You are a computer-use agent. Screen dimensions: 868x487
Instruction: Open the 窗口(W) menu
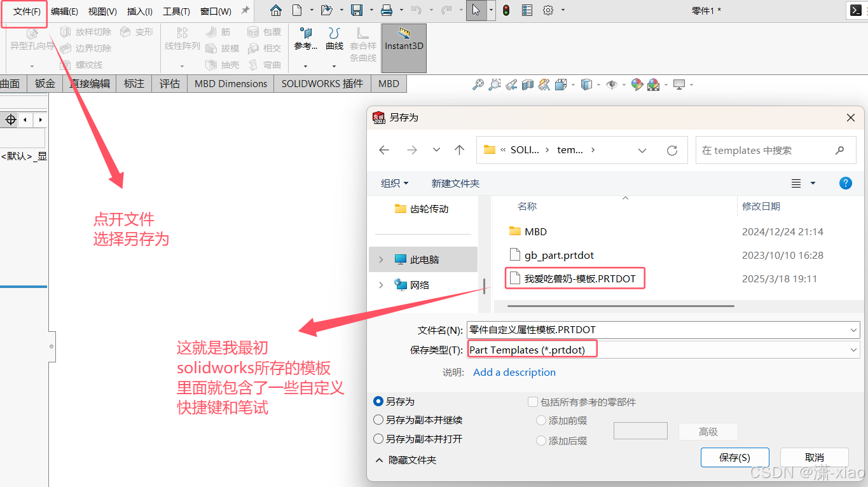coord(216,11)
